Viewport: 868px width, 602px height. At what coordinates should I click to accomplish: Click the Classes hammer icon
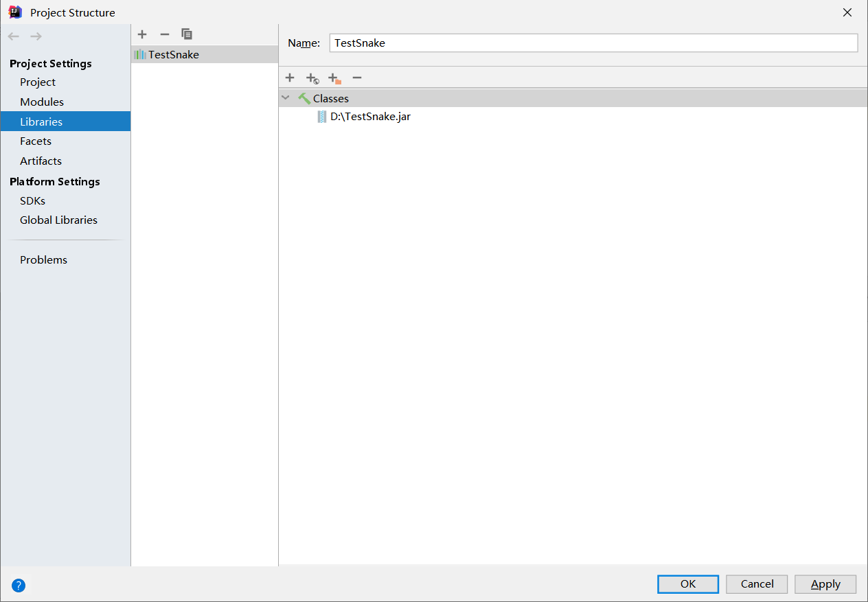pos(304,98)
